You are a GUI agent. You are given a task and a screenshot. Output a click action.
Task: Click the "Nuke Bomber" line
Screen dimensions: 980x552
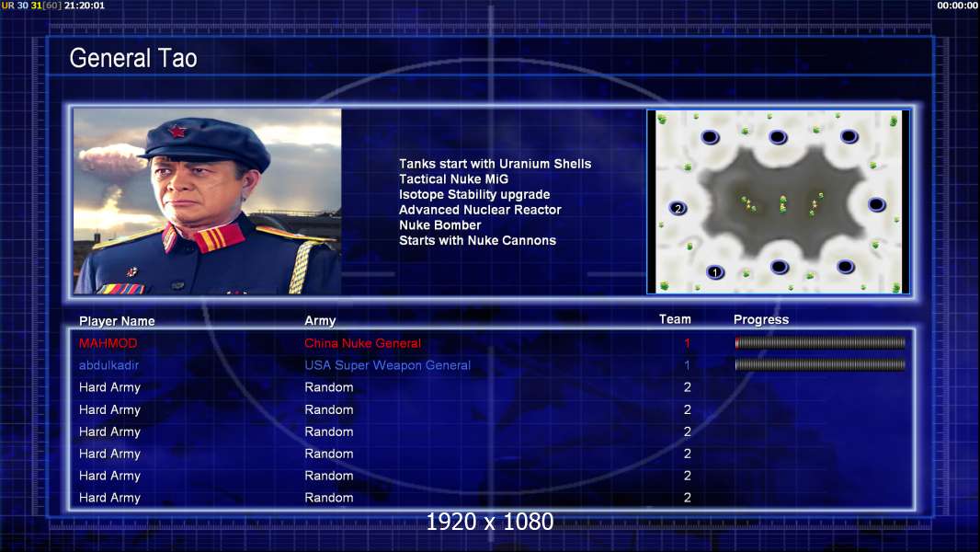point(440,225)
